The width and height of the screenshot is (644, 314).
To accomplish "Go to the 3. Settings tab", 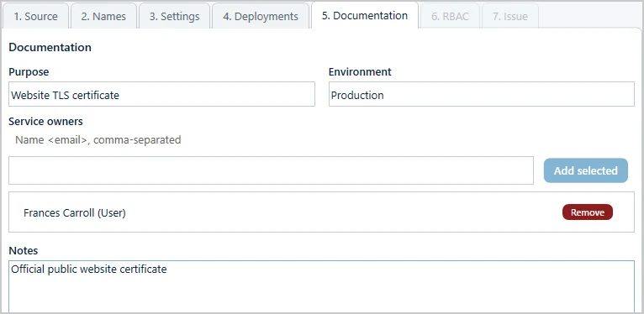I will [x=175, y=17].
